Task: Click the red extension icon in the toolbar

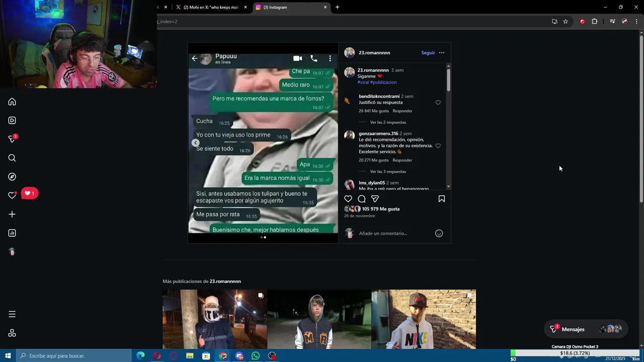Action: tap(582, 22)
